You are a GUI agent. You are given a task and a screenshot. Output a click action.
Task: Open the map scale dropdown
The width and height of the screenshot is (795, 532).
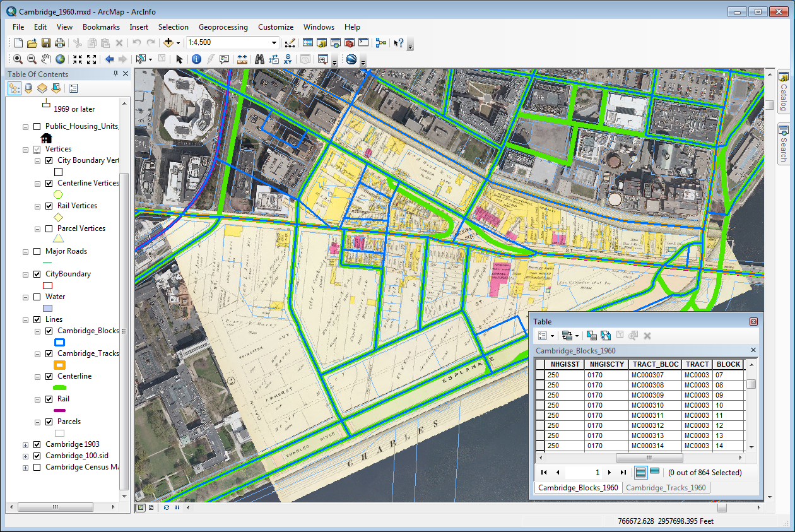(x=274, y=43)
